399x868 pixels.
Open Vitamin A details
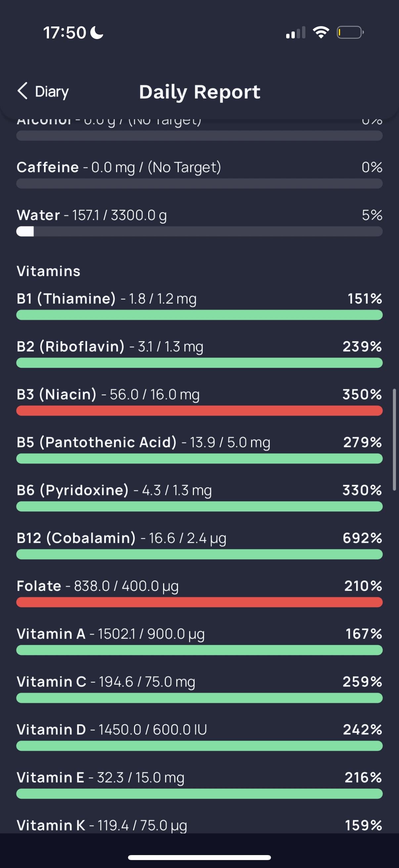199,641
